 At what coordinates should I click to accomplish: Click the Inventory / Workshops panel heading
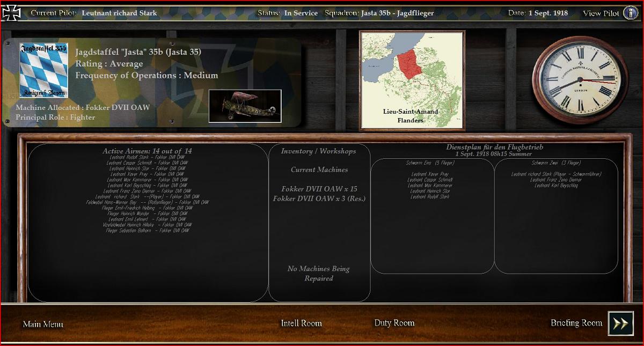(x=319, y=151)
